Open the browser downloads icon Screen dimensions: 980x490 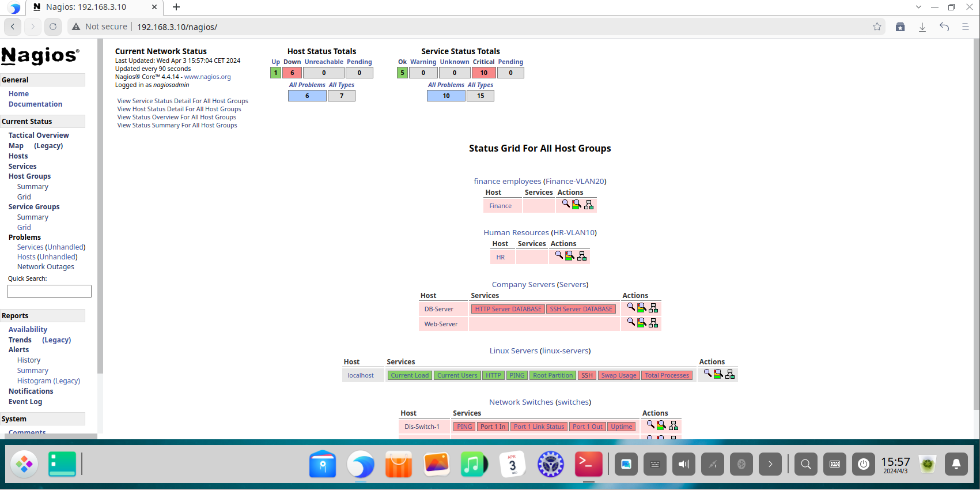[922, 27]
